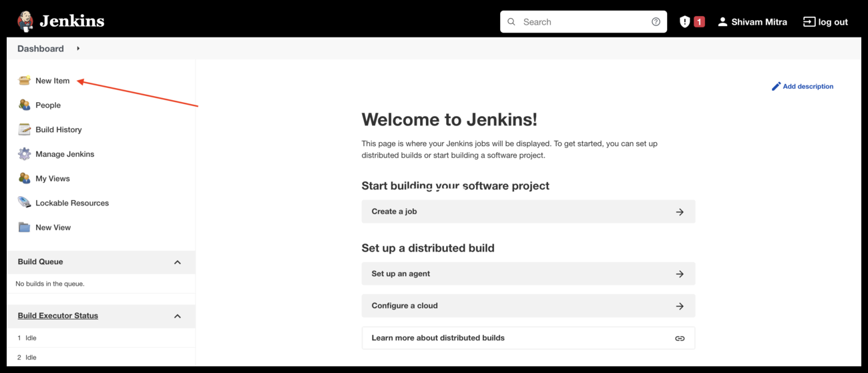
Task: Open Build History
Action: 59,129
